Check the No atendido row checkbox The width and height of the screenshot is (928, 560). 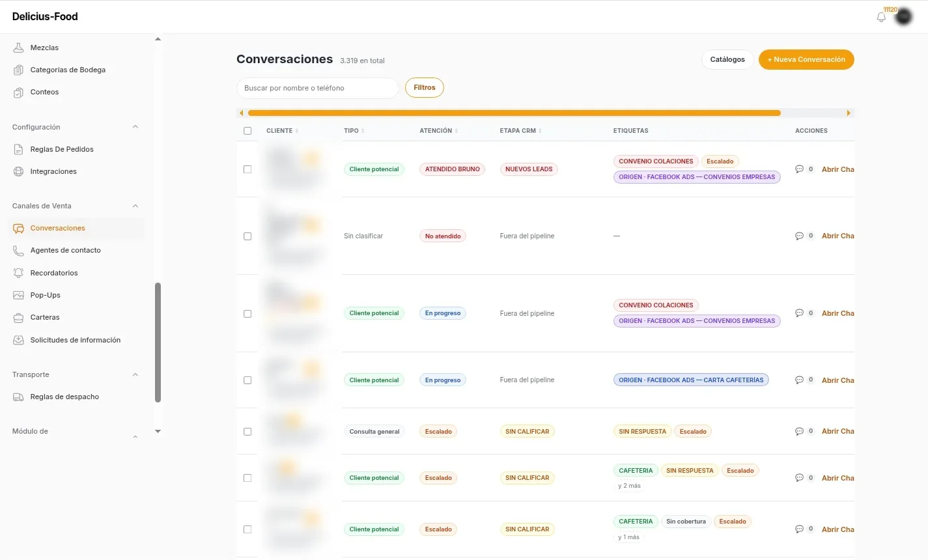tap(247, 236)
